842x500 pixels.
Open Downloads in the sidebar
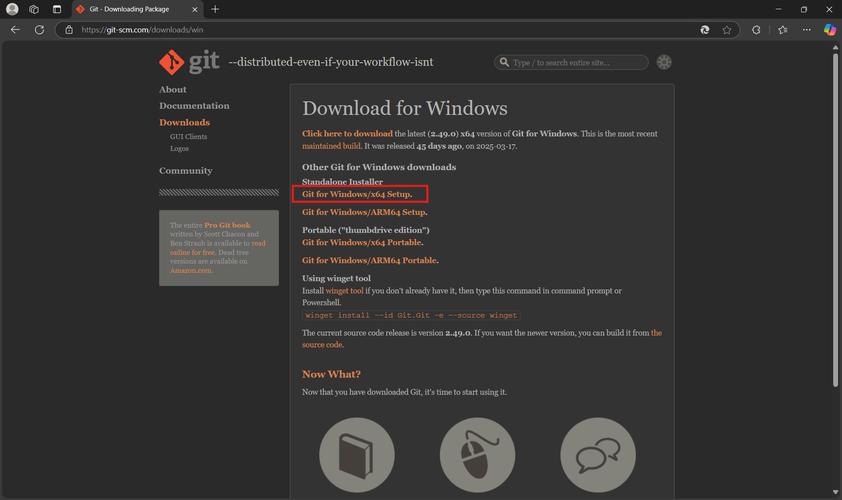pos(184,122)
